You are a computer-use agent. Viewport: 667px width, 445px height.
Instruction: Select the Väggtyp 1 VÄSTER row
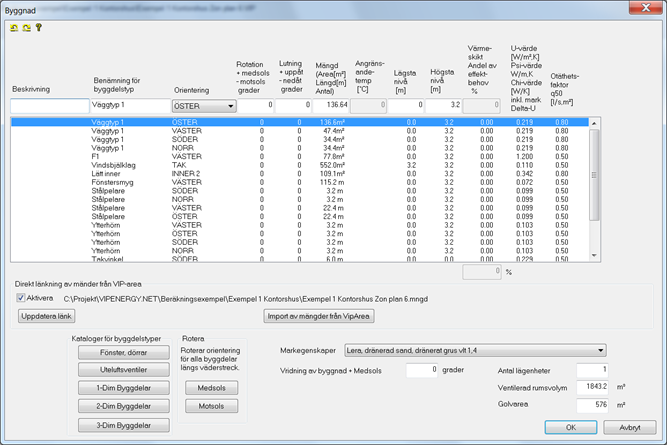(x=300, y=131)
